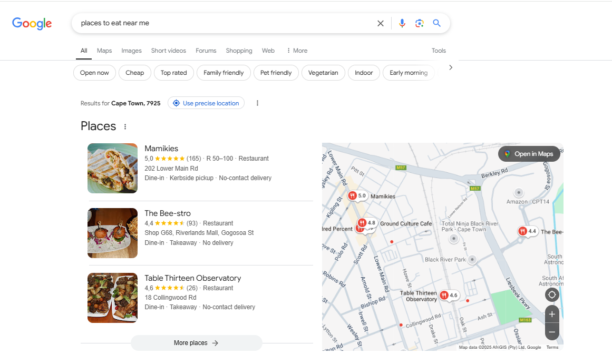The width and height of the screenshot is (612, 364).
Task: Open Table Thirteen Observatory listing title
Action: coord(193,278)
